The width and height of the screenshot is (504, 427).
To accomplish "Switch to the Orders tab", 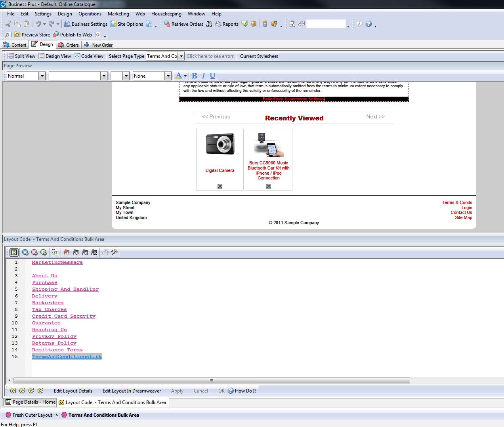I will 68,45.
